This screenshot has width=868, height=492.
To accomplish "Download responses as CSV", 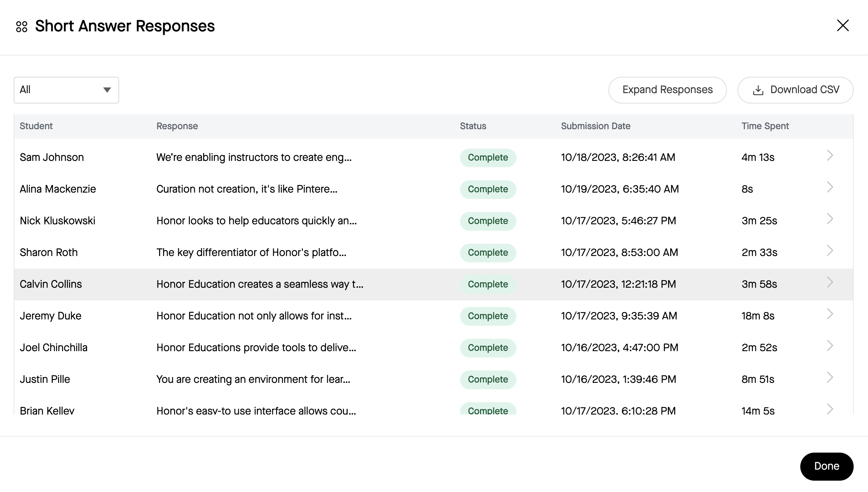I will coord(795,90).
